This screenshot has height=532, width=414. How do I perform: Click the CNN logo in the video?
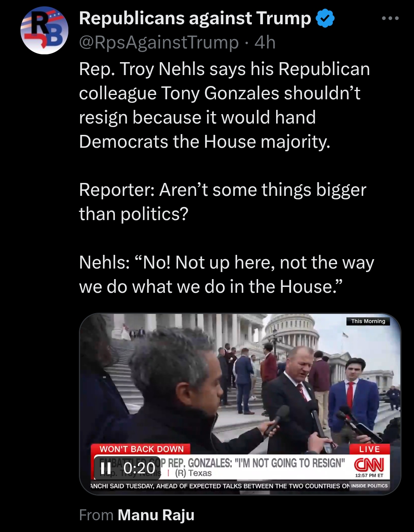(x=369, y=464)
